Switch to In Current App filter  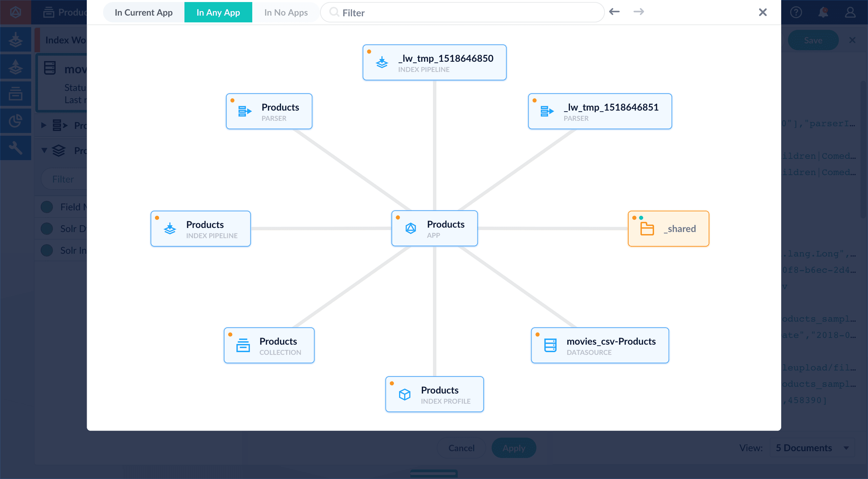coord(143,13)
